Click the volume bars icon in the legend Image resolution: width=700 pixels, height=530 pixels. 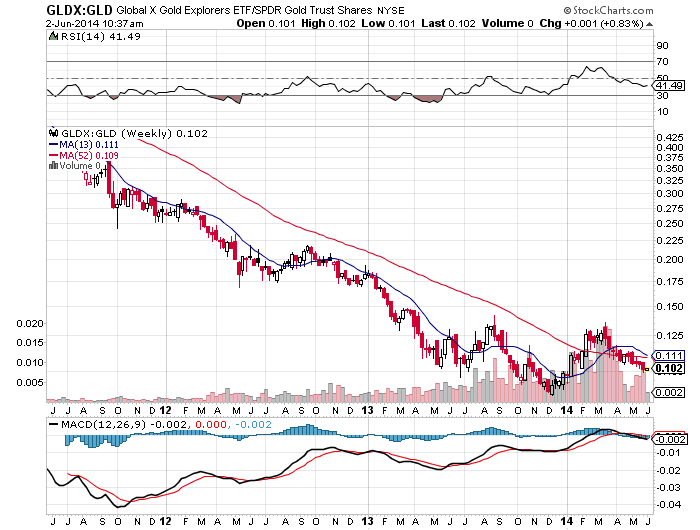54,166
